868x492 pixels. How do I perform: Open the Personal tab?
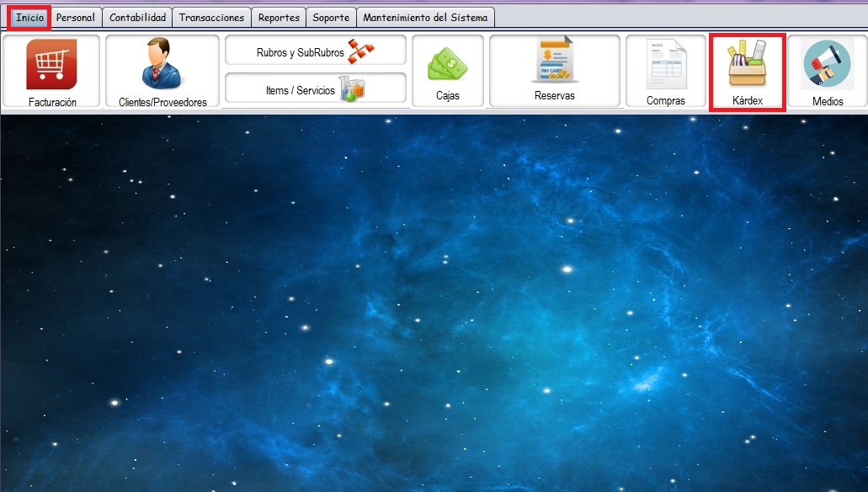tap(76, 18)
